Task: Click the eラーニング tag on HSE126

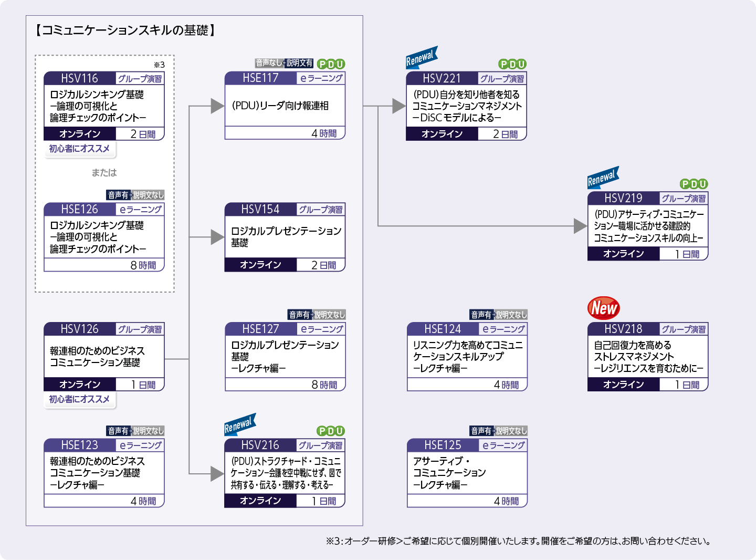Action: [x=140, y=210]
